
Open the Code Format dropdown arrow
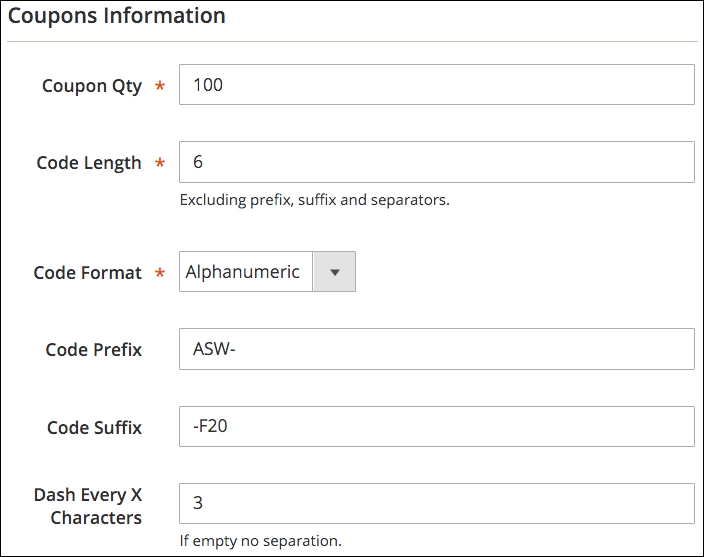(x=335, y=272)
